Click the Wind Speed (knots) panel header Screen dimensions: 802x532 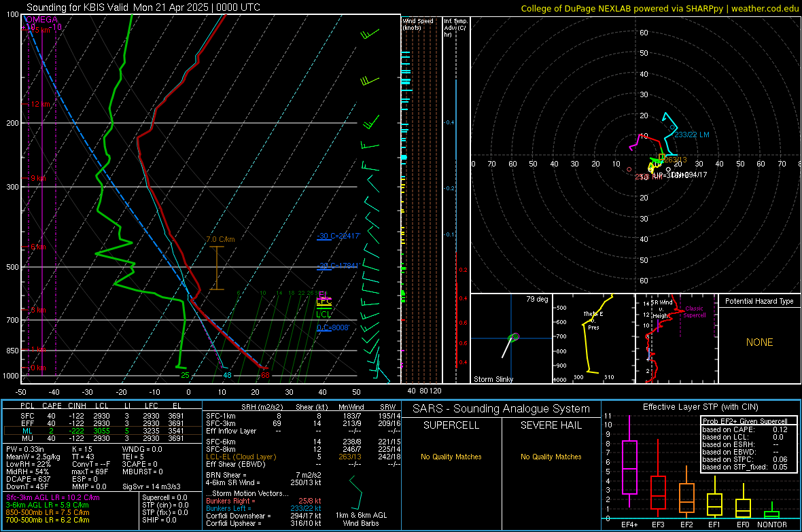point(418,24)
